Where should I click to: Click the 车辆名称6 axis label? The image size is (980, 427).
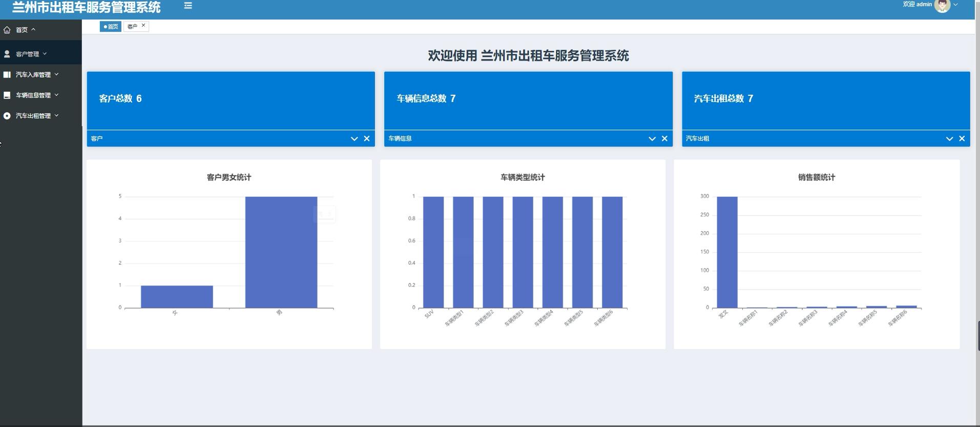tap(898, 318)
